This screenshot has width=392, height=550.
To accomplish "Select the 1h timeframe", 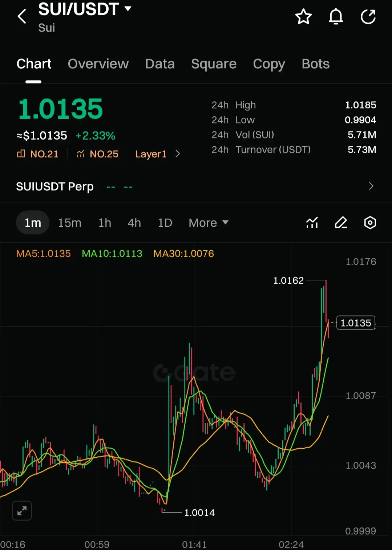I will pos(105,223).
